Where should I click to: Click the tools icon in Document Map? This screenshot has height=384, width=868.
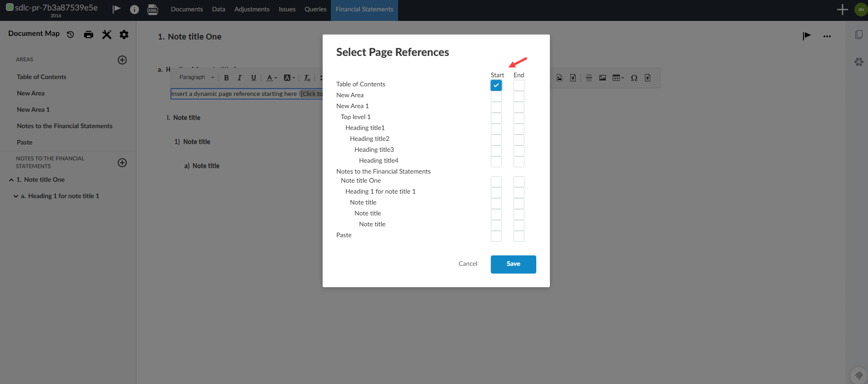click(107, 35)
